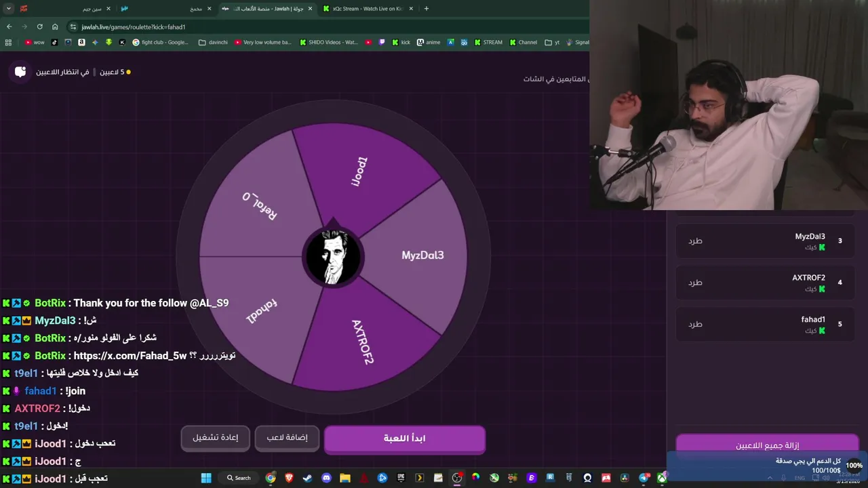Screen dimensions: 868x488
Task: Click the Twitter link in BotRix chat message
Action: point(130,356)
